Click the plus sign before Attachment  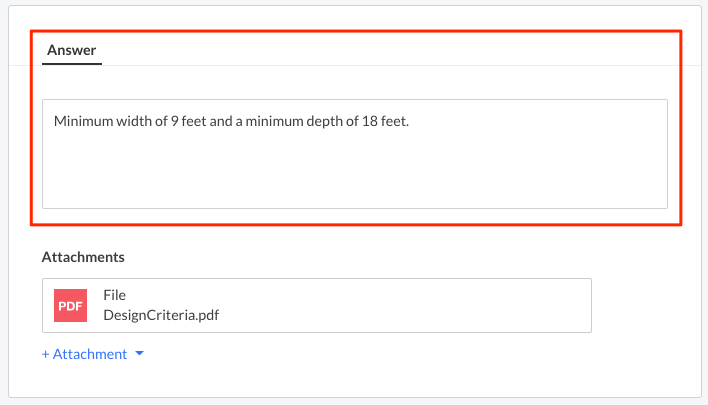(46, 354)
